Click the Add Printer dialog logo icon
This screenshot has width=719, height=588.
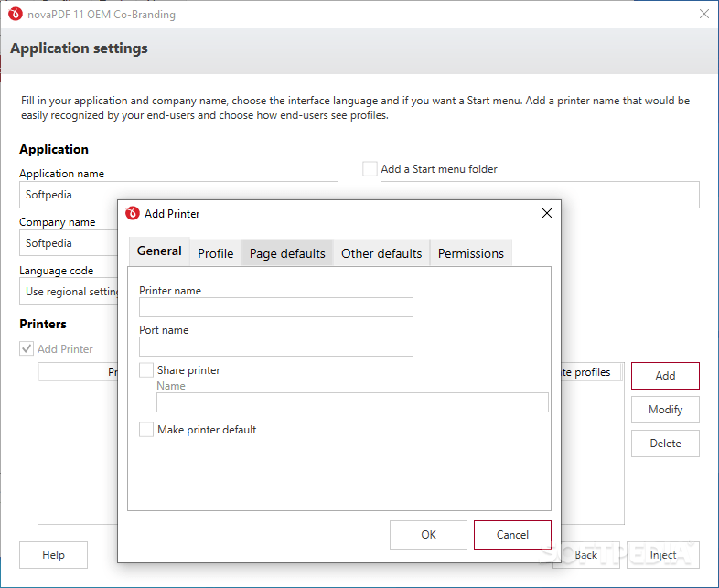tap(133, 214)
